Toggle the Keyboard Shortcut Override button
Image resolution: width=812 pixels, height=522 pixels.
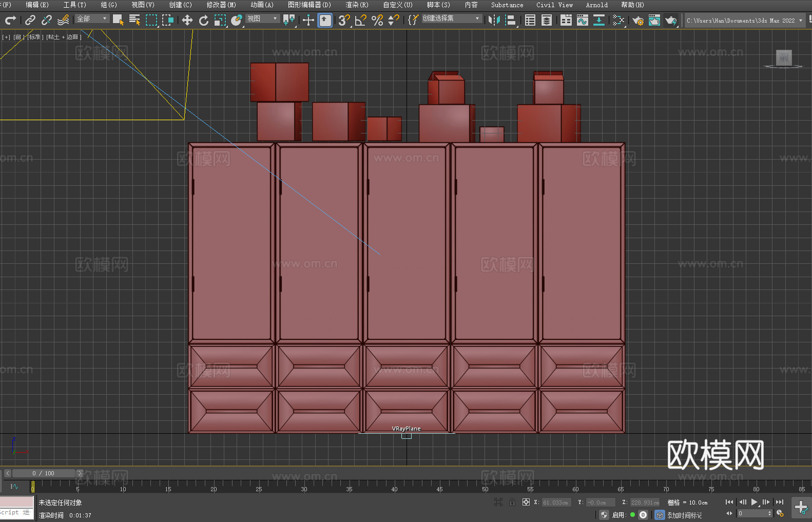coord(325,20)
